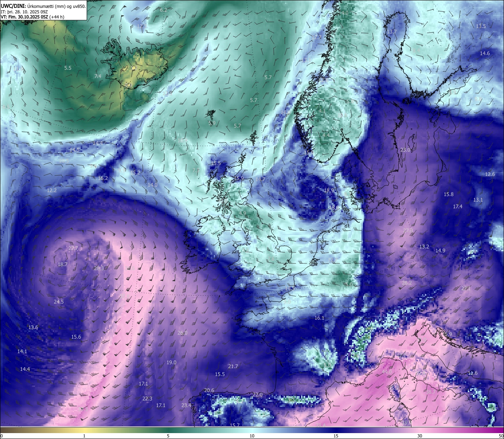504x439 pixels.
Task: Click the value label '13.6'
Action: click(x=33, y=327)
